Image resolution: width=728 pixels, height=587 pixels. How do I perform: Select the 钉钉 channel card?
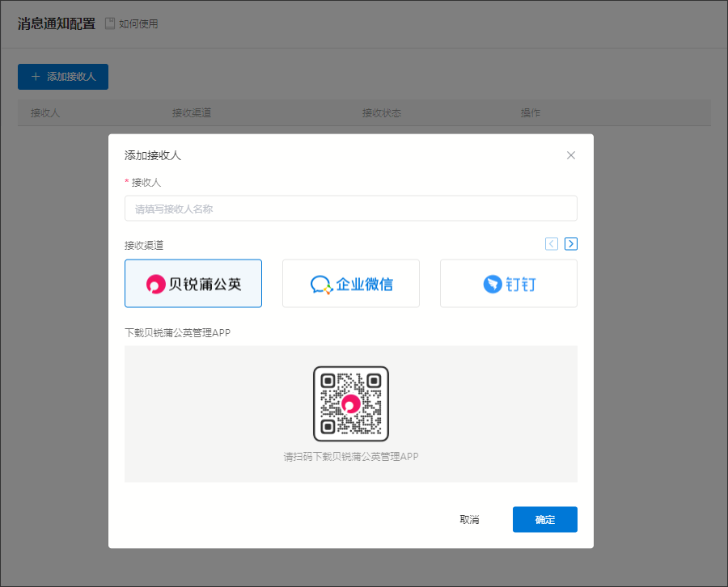pos(509,284)
